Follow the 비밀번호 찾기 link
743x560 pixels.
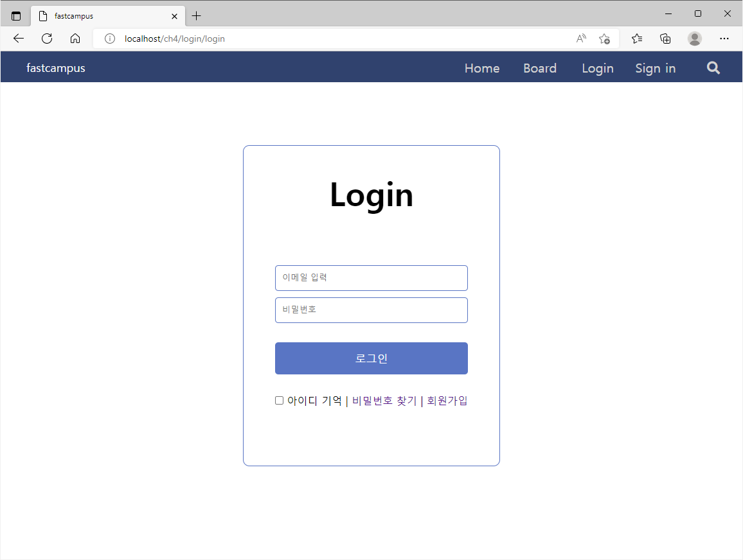(384, 401)
